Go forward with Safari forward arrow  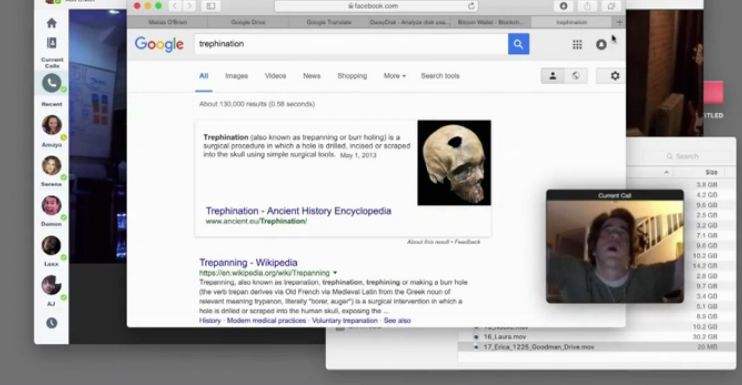[189, 6]
